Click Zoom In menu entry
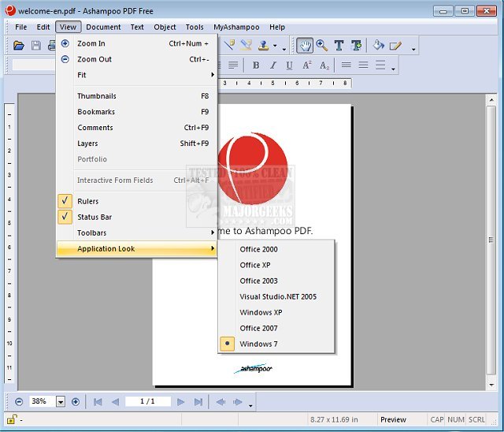504x432 pixels. pyautogui.click(x=91, y=43)
